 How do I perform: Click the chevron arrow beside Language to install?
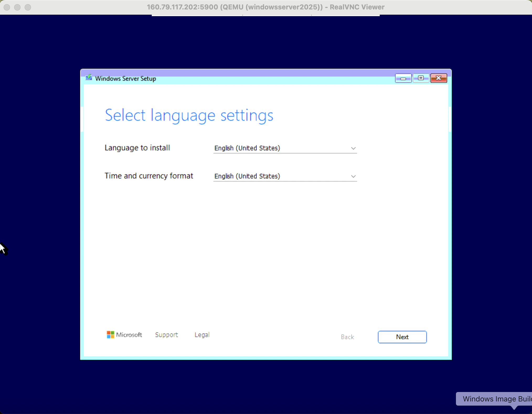pos(353,148)
